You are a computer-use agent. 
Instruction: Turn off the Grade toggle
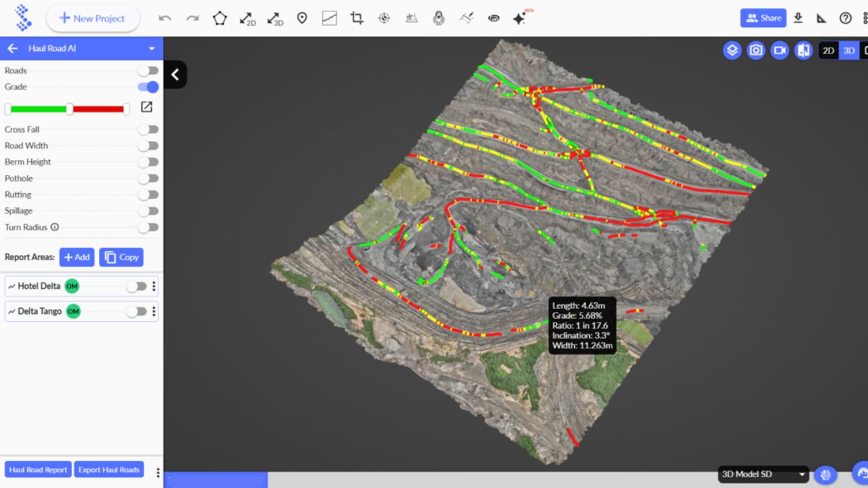(148, 87)
